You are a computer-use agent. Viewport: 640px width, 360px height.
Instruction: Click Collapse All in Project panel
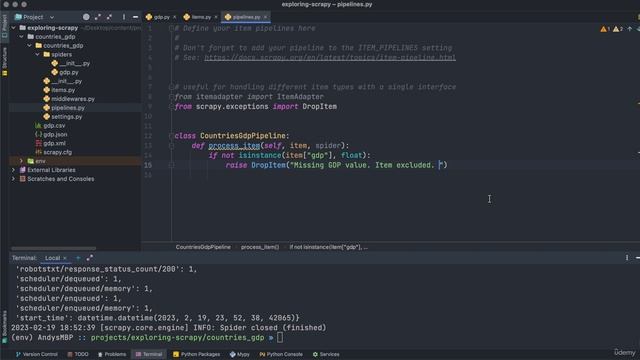click(x=109, y=17)
